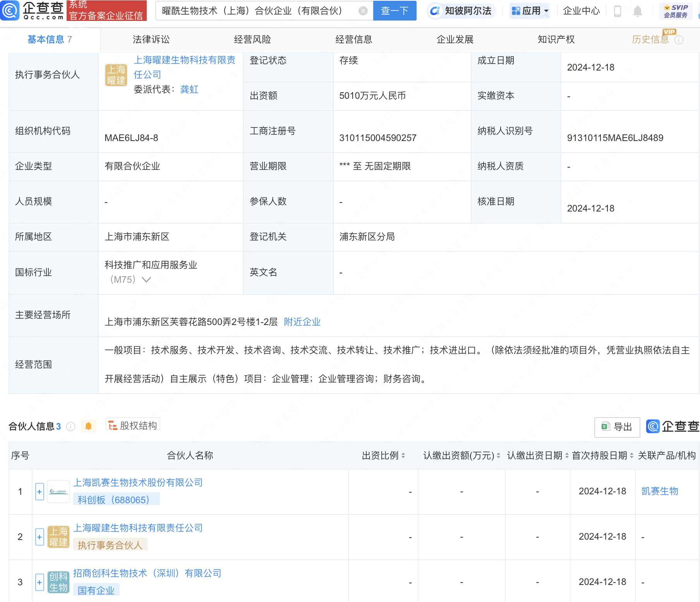Select organization code MAE6LJ84-8
This screenshot has width=700, height=602.
(131, 138)
